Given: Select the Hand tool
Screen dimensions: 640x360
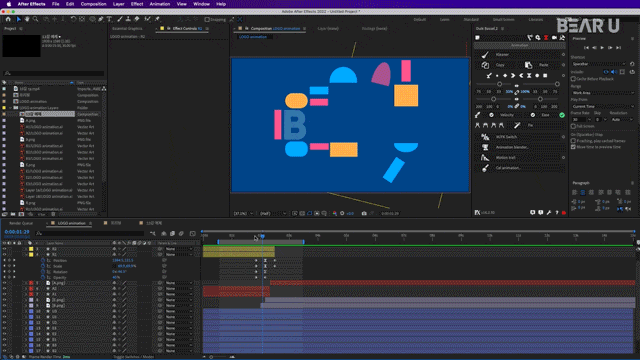Looking at the screenshot, I should pos(27,19).
